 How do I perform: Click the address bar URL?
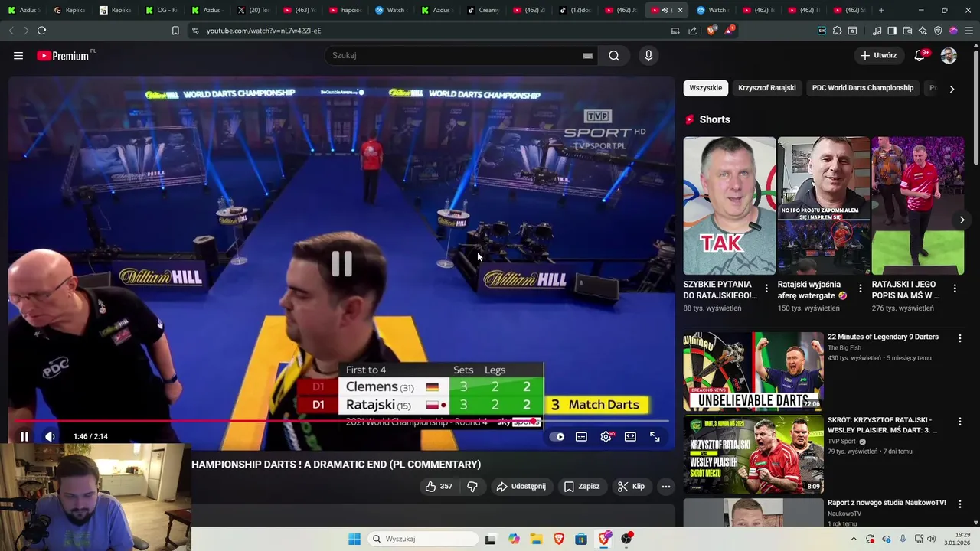(x=263, y=31)
